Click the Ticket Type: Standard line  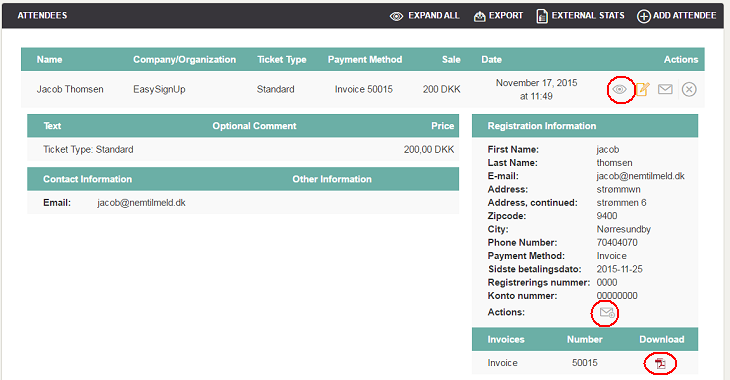88,149
